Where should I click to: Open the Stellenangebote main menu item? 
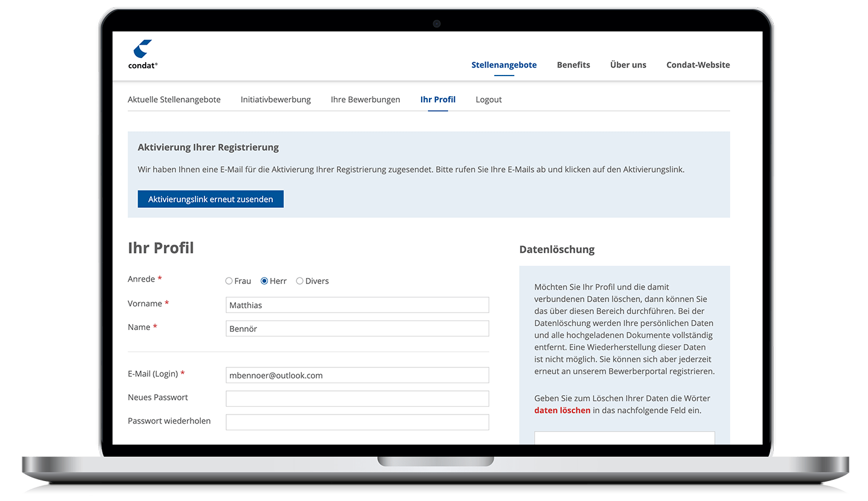point(504,65)
